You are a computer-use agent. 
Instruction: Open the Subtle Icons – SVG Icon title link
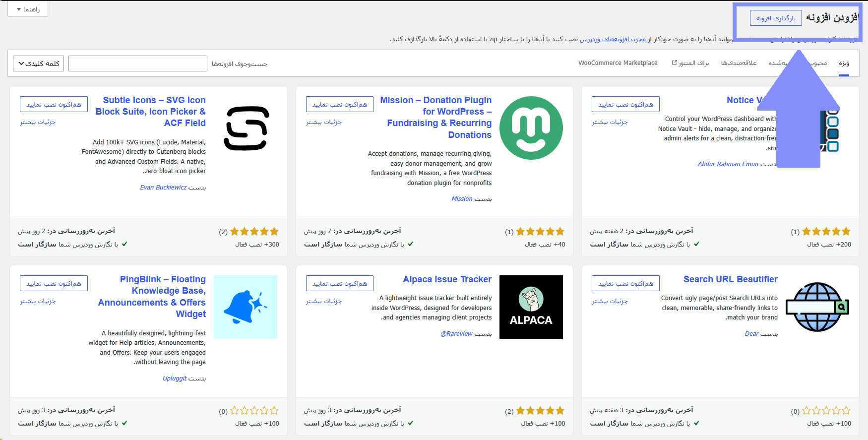(x=151, y=112)
